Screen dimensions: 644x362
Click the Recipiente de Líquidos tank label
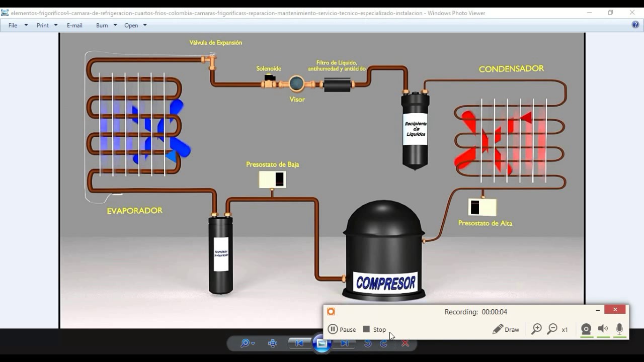pos(415,129)
